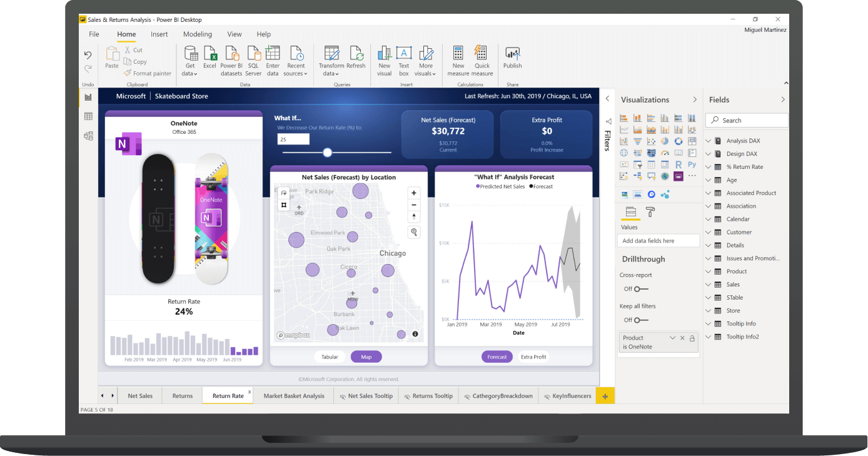Image resolution: width=868 pixels, height=456 pixels.
Task: Open the Format paint roller pane
Action: (650, 212)
